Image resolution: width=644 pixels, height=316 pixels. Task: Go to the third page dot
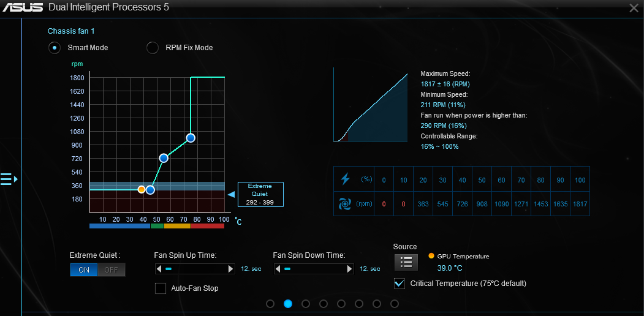click(x=306, y=304)
